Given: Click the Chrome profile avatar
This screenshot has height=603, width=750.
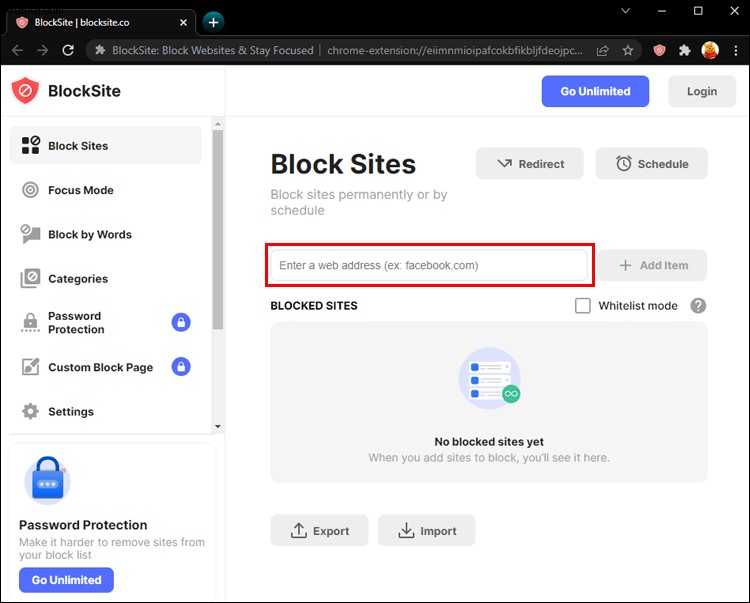Looking at the screenshot, I should pos(710,50).
